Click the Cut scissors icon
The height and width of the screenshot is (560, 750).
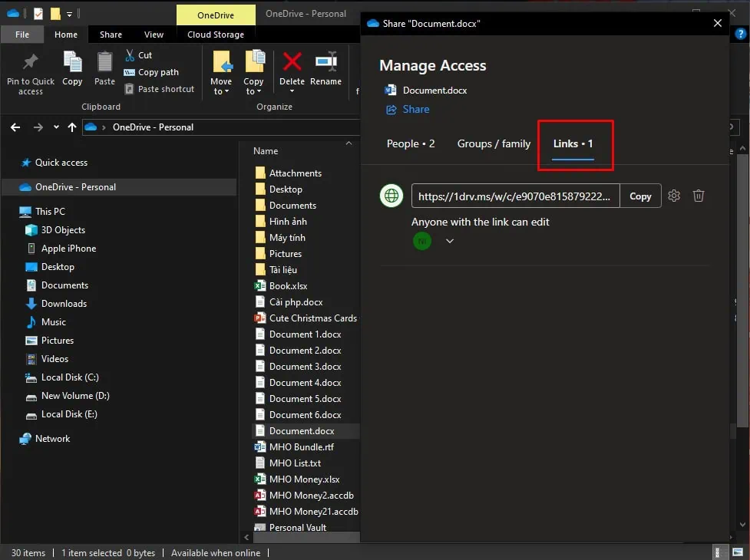coord(130,55)
